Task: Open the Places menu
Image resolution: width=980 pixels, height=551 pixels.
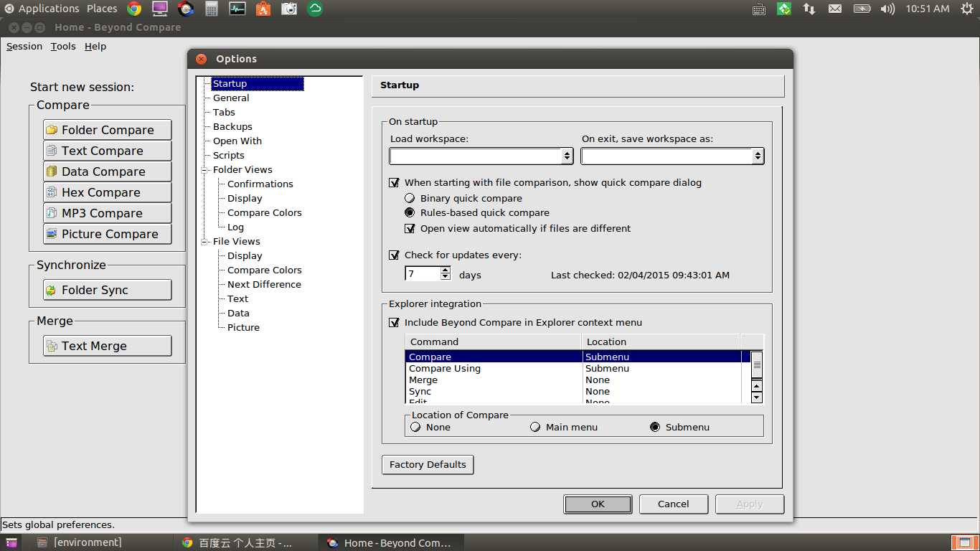Action: click(102, 9)
